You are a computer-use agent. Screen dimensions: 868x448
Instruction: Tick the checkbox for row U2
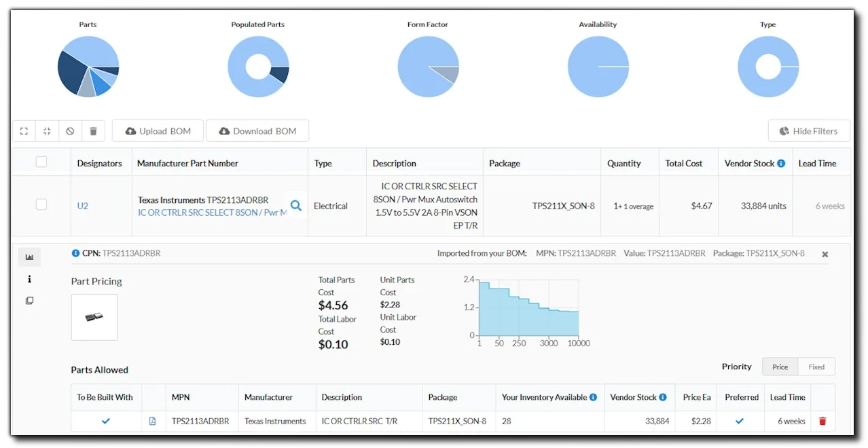[41, 204]
